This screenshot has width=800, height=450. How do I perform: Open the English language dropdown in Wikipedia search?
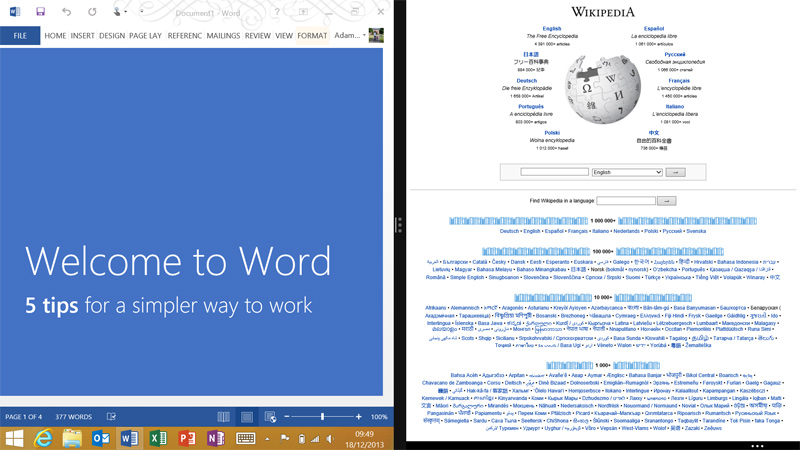pos(627,172)
